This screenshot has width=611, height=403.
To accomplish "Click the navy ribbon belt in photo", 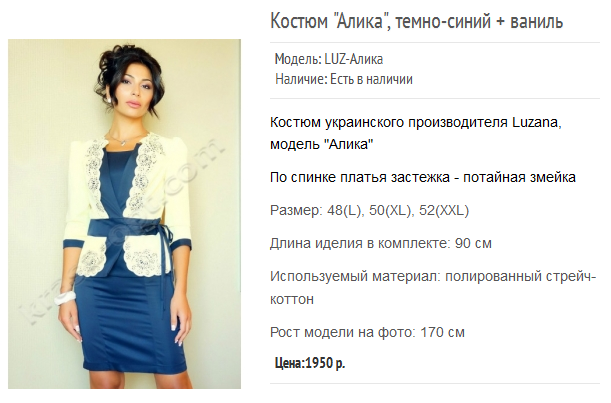I will pyautogui.click(x=129, y=228).
